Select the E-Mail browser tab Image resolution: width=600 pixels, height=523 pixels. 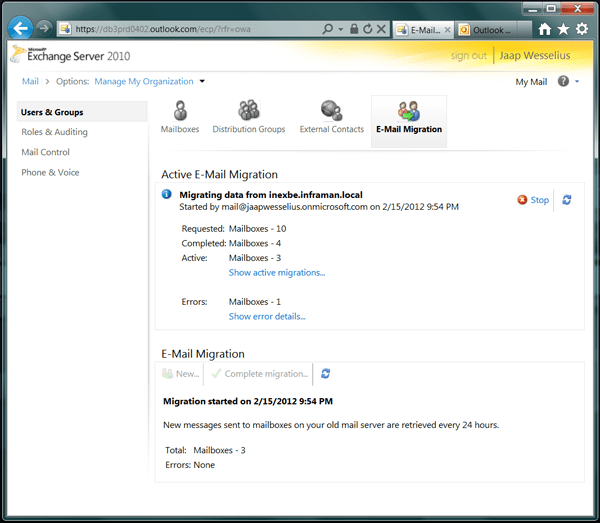pos(423,30)
